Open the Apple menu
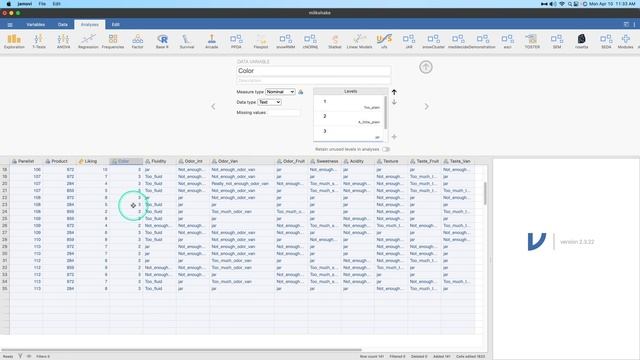The image size is (640, 360). 9,4
